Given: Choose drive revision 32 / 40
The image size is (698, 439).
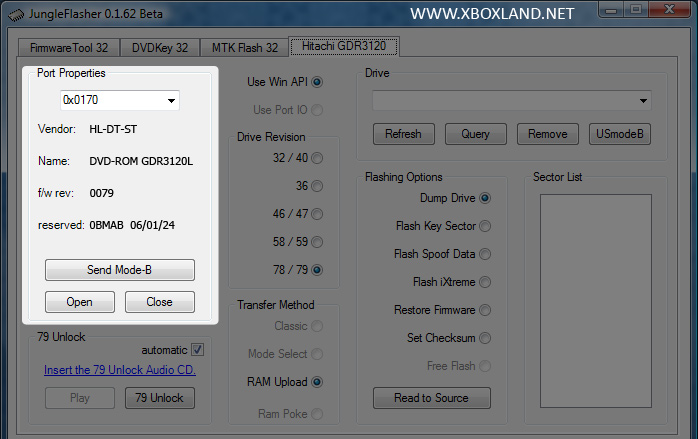Looking at the screenshot, I should [x=317, y=158].
